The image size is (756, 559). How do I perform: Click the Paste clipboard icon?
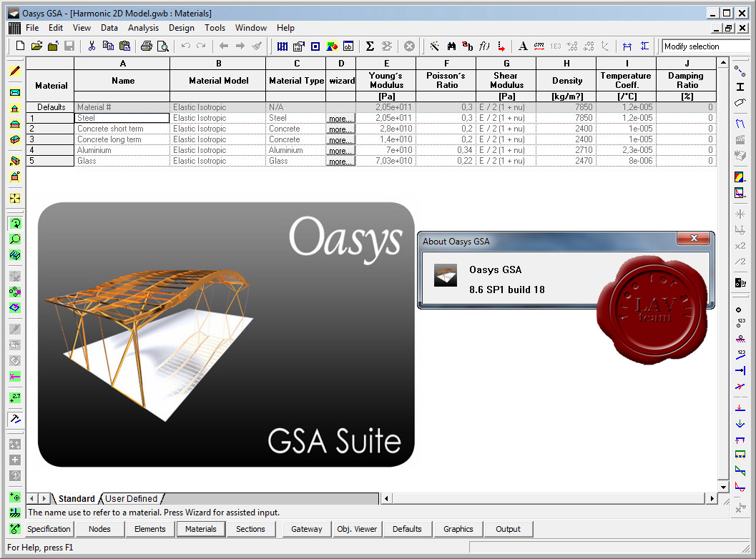[124, 46]
